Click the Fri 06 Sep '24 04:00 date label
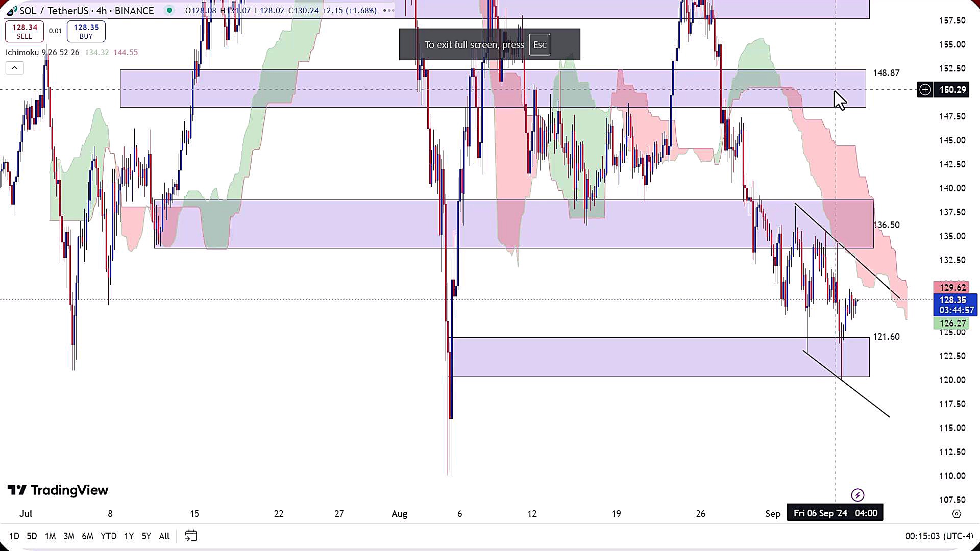Screen dimensions: 980x551 835,513
